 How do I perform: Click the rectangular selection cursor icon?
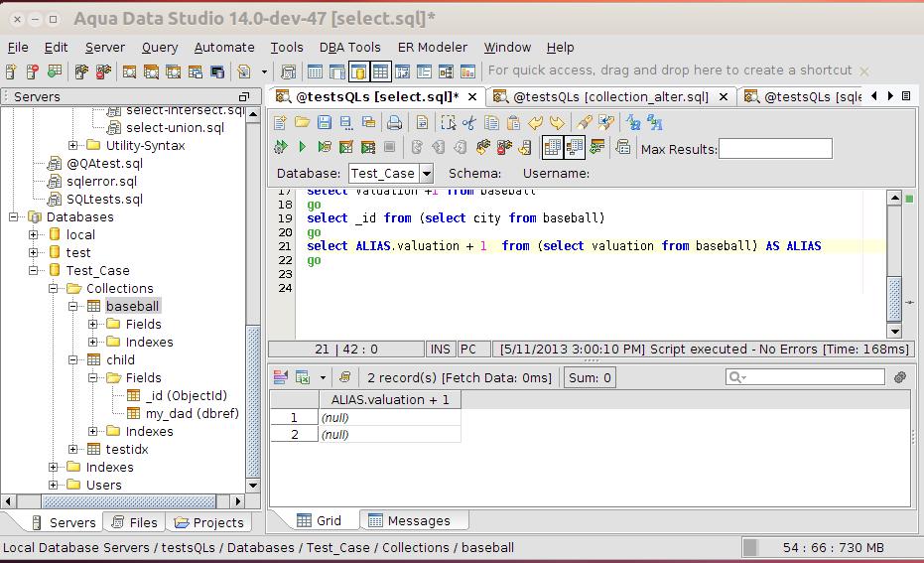click(448, 122)
